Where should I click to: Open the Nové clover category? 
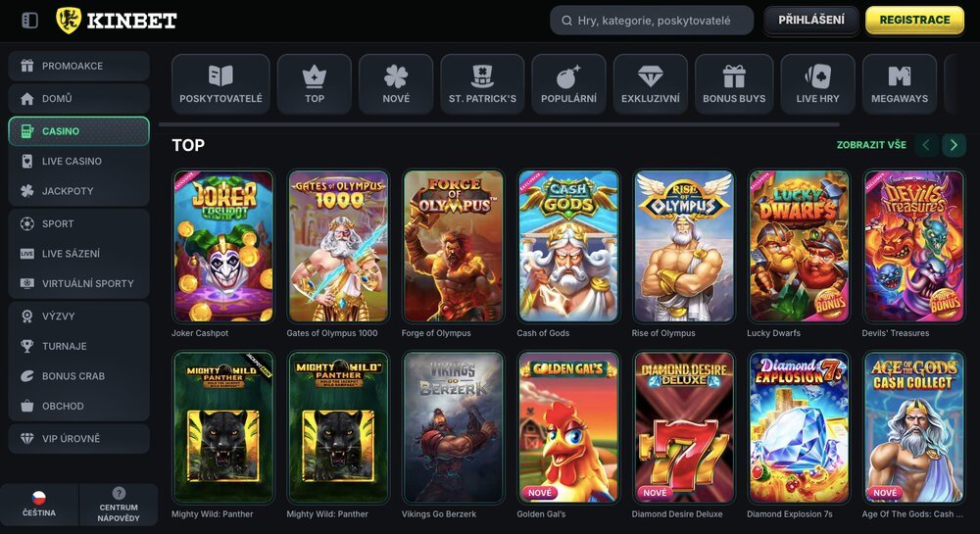[x=396, y=83]
